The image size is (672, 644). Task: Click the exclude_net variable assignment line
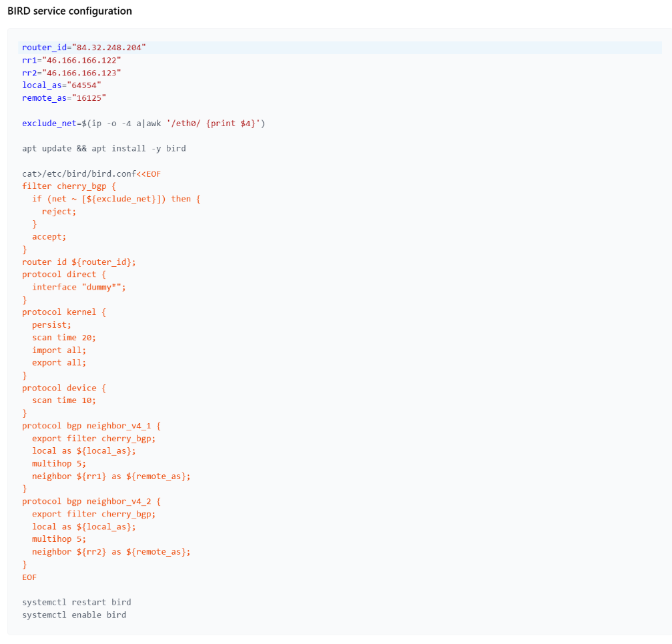[143, 123]
